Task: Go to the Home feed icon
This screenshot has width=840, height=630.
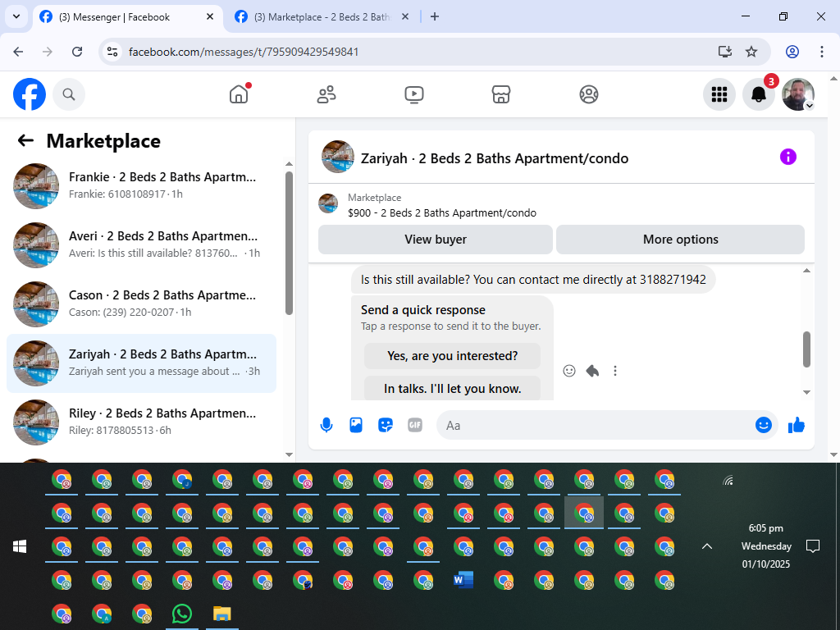Action: tap(239, 94)
